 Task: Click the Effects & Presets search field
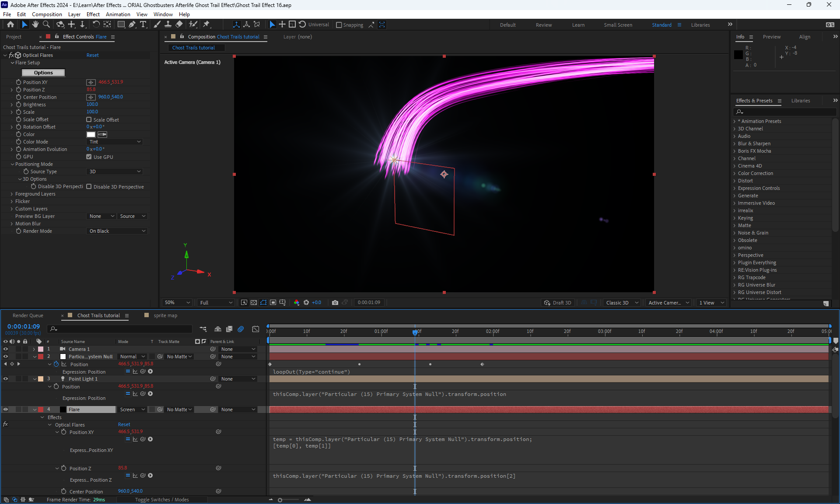pyautogui.click(x=785, y=112)
